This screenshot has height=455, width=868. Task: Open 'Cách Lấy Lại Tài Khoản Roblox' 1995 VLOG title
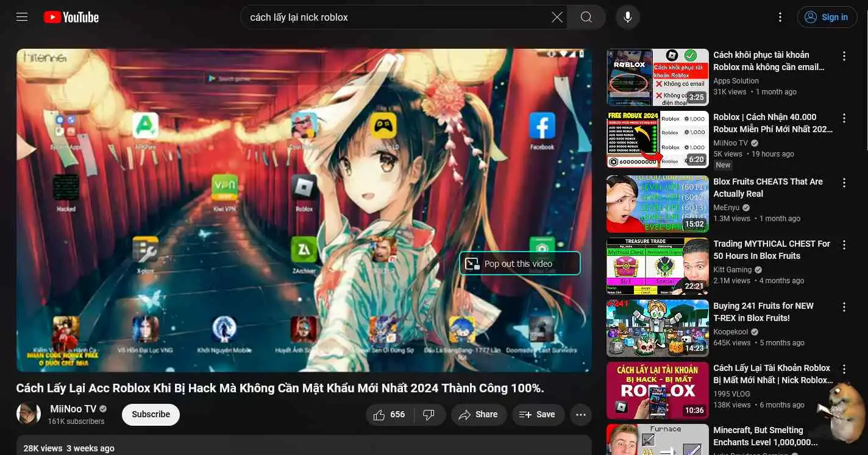(772, 374)
